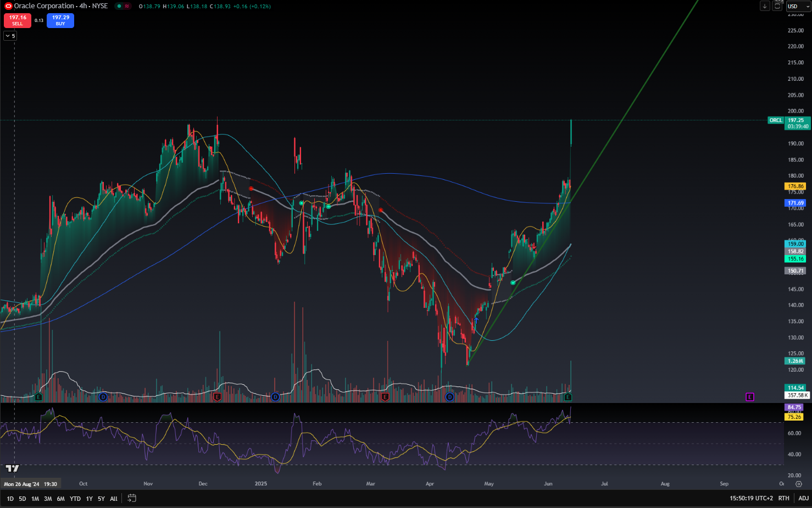The width and height of the screenshot is (812, 508).
Task: Click the down-arrow icon beside the USD selector
Action: (765, 6)
